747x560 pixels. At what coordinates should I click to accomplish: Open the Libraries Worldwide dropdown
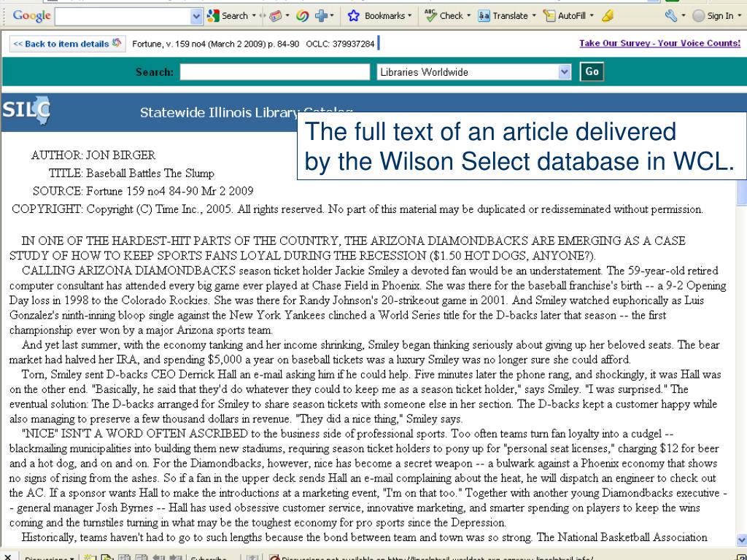[474, 72]
